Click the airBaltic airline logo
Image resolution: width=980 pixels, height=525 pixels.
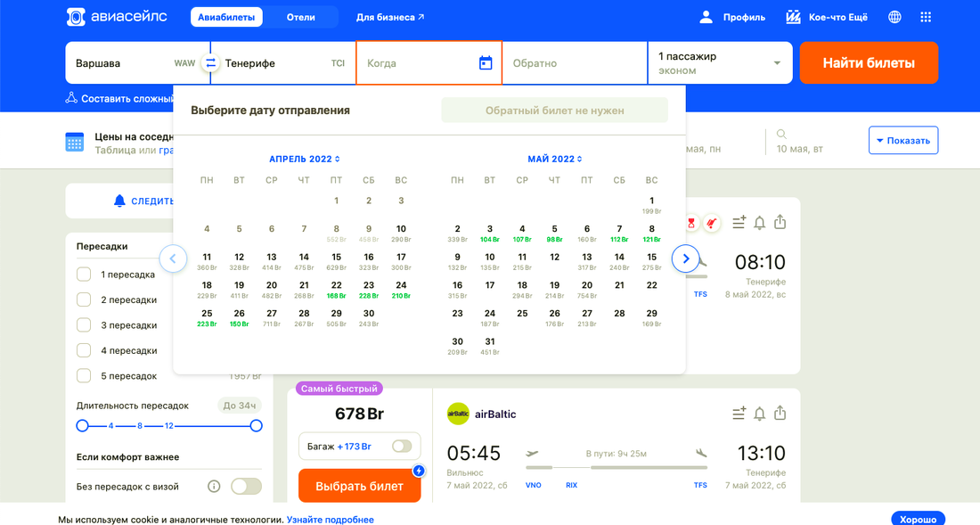pos(458,414)
